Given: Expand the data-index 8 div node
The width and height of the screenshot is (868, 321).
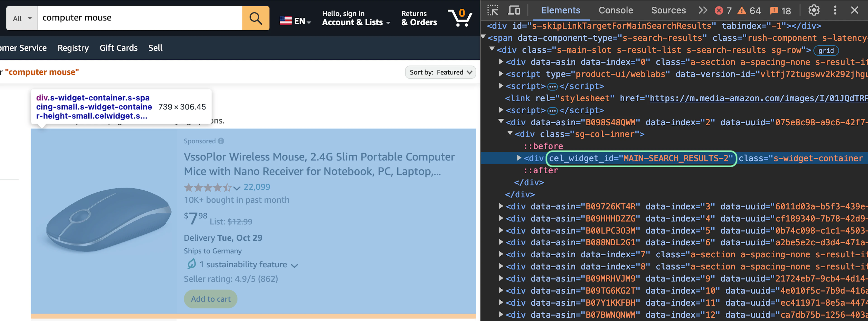Looking at the screenshot, I should (501, 266).
